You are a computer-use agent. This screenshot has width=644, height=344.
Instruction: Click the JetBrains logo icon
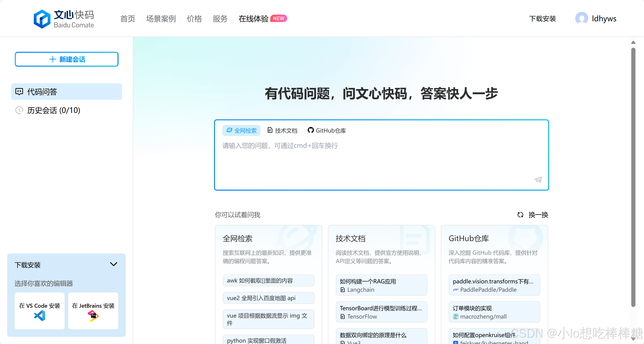93,316
